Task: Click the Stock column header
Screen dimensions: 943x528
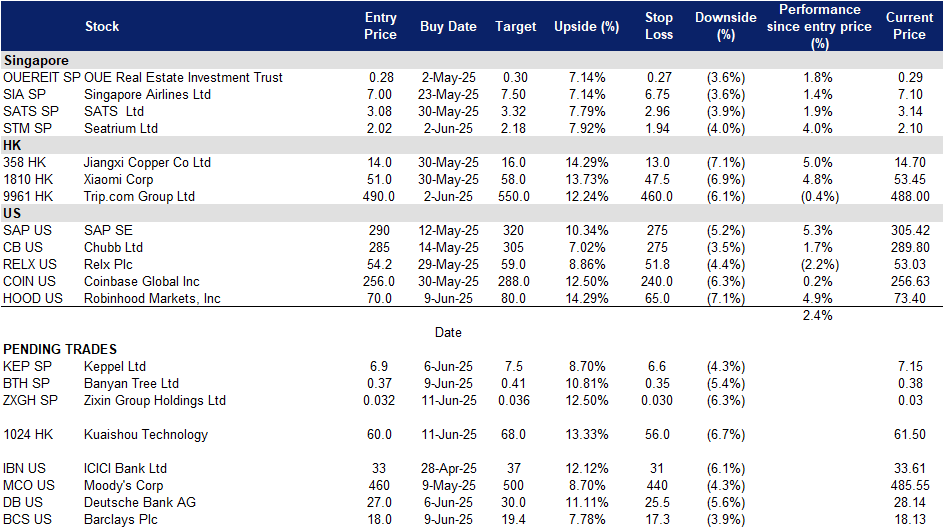Action: (x=102, y=26)
